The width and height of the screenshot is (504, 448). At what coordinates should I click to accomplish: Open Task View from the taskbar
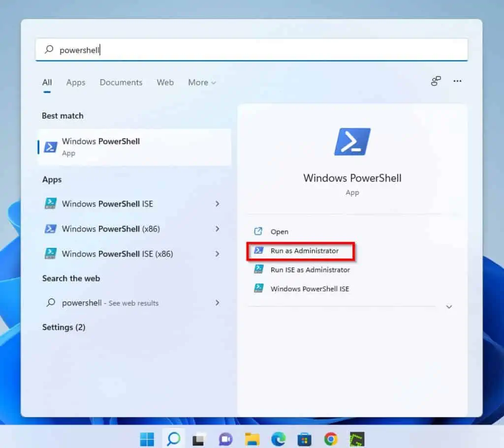coord(199,439)
